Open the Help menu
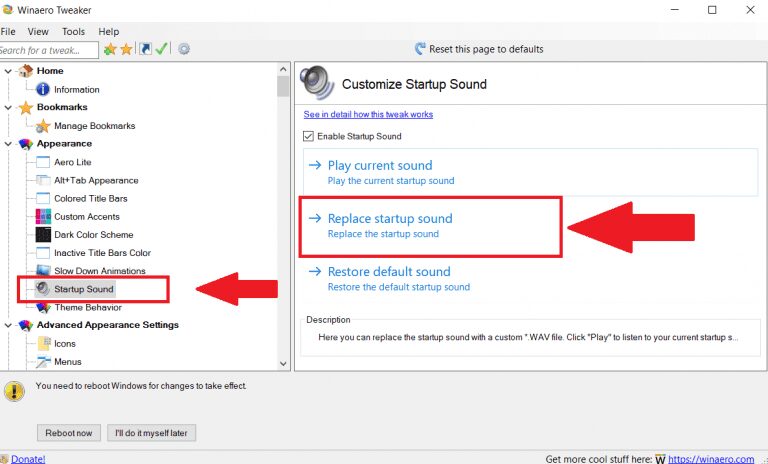The image size is (768, 464). pos(109,31)
